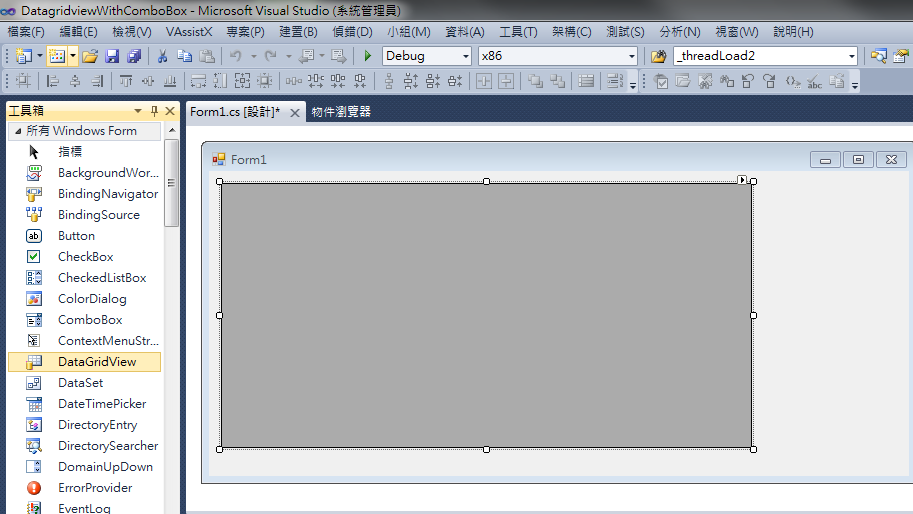
Task: Select the Form1.cs [設計]* tab
Action: tap(235, 112)
